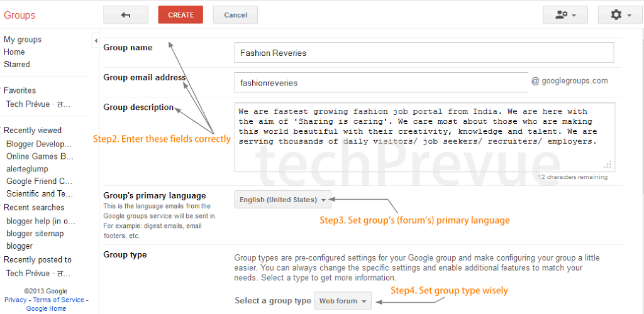Click the 'Group type' label
The height and width of the screenshot is (314, 644).
(x=125, y=254)
